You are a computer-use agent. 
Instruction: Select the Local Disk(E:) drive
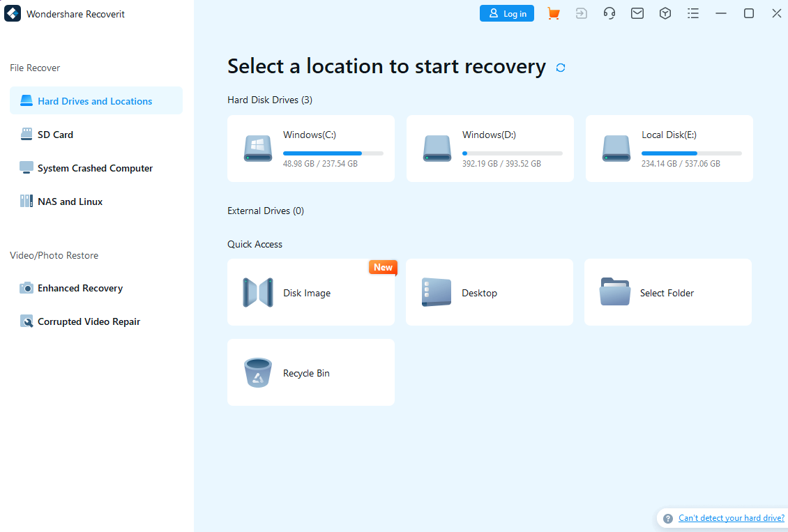click(x=668, y=148)
